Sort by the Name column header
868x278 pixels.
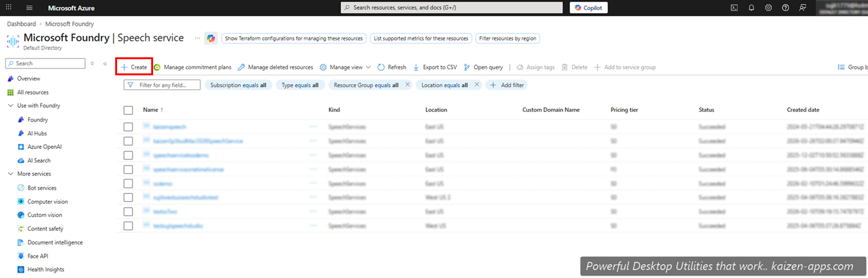[153, 110]
